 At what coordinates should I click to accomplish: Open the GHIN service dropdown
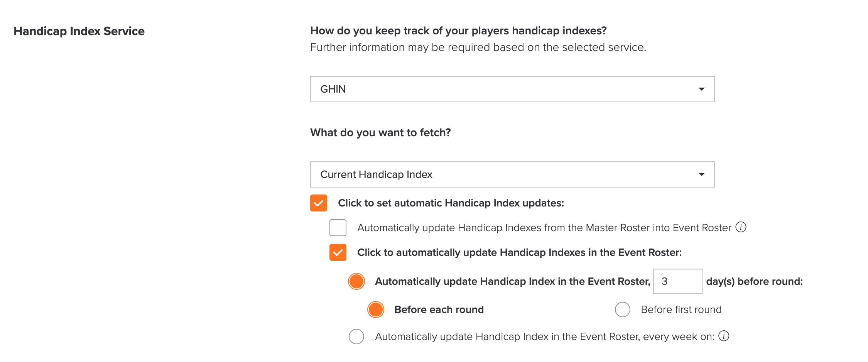pos(512,89)
